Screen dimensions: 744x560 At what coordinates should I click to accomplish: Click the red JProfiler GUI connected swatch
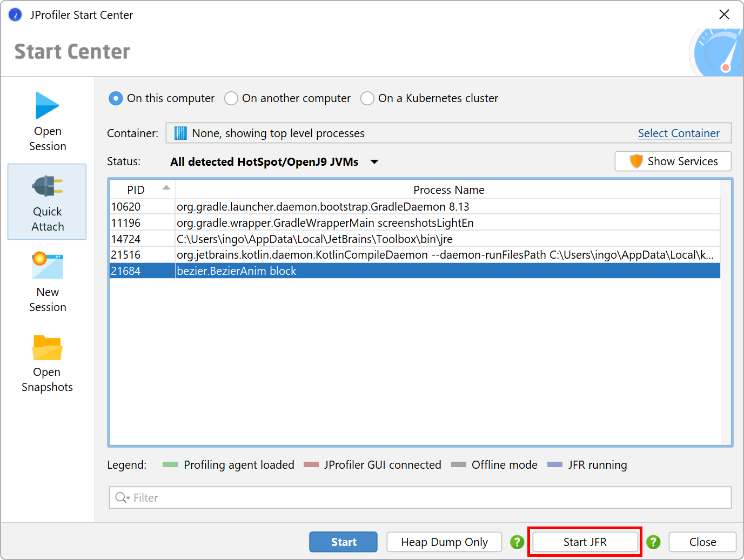311,464
